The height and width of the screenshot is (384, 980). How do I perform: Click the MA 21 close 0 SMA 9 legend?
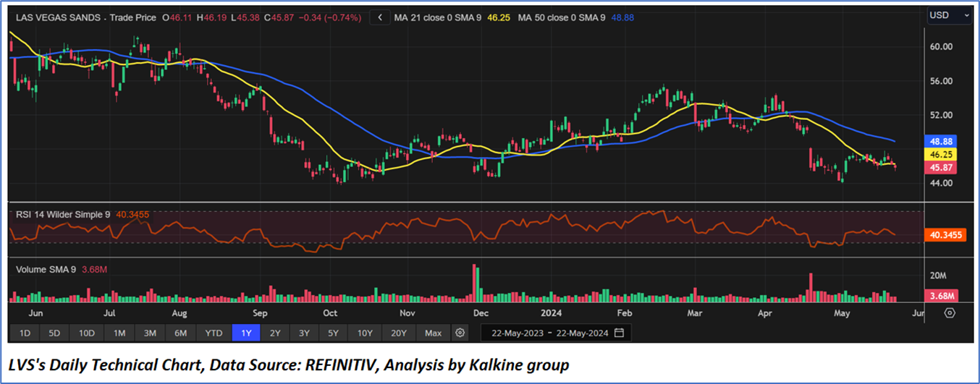(x=440, y=17)
